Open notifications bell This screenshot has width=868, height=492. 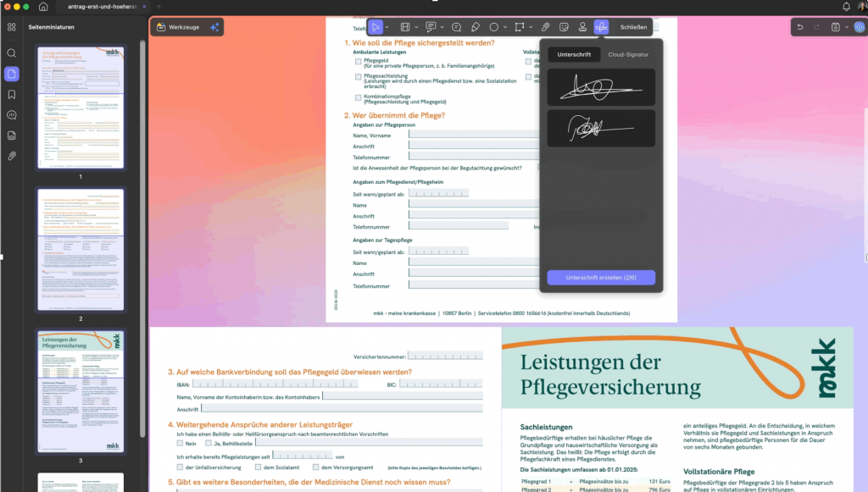pyautogui.click(x=846, y=7)
